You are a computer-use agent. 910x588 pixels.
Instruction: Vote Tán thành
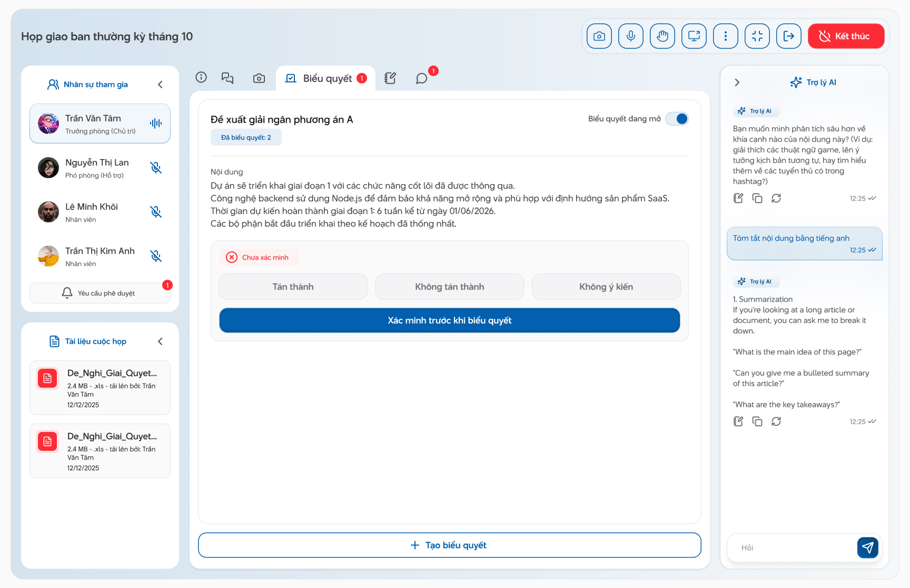[293, 287]
